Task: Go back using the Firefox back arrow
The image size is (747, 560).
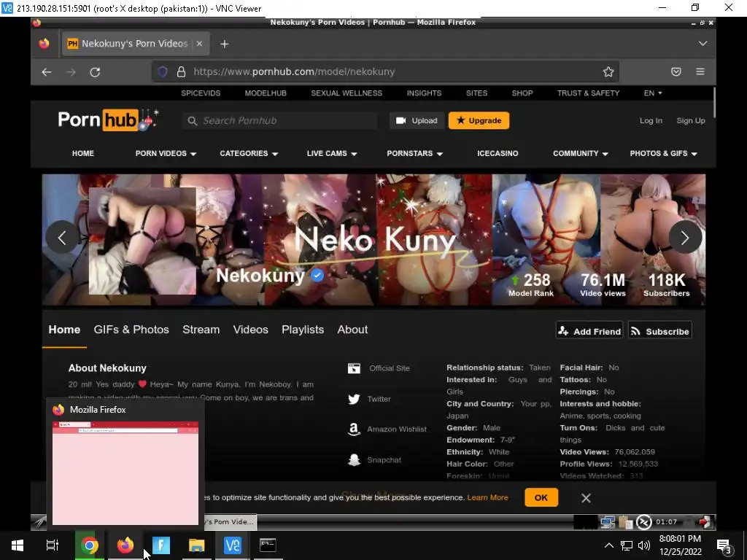Action: coord(46,72)
